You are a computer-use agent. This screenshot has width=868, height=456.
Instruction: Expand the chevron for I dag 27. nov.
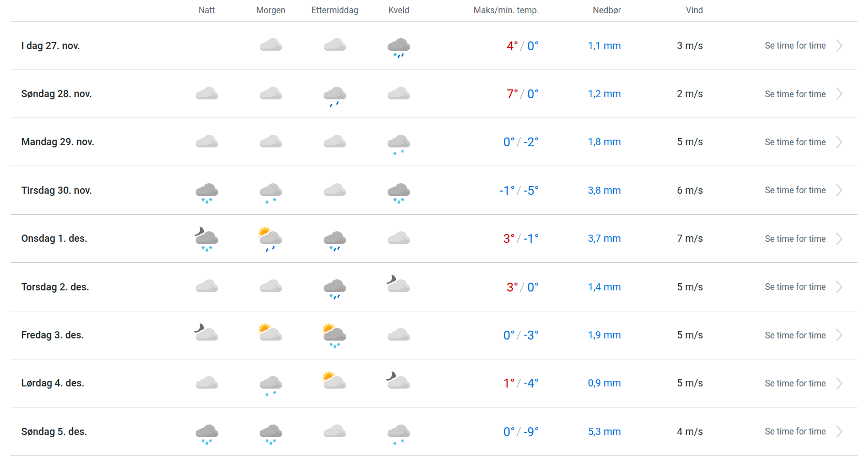839,46
